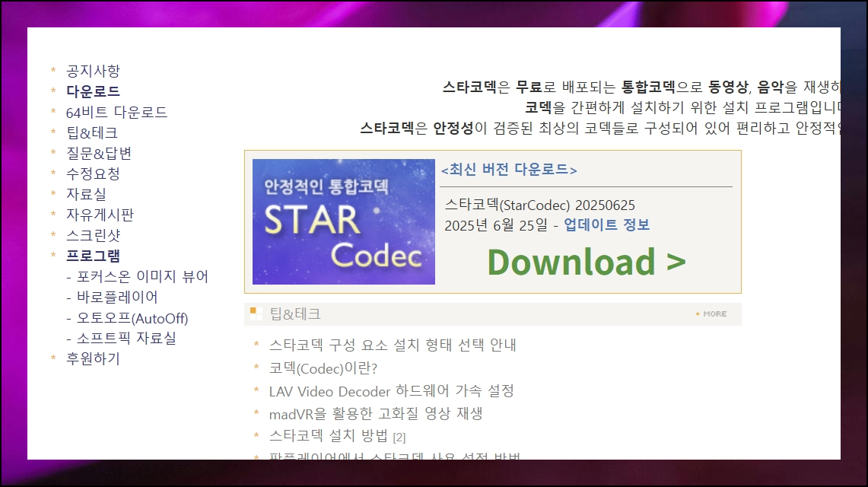The height and width of the screenshot is (487, 868).
Task: Open the 수정요청 page
Action: coord(93,173)
